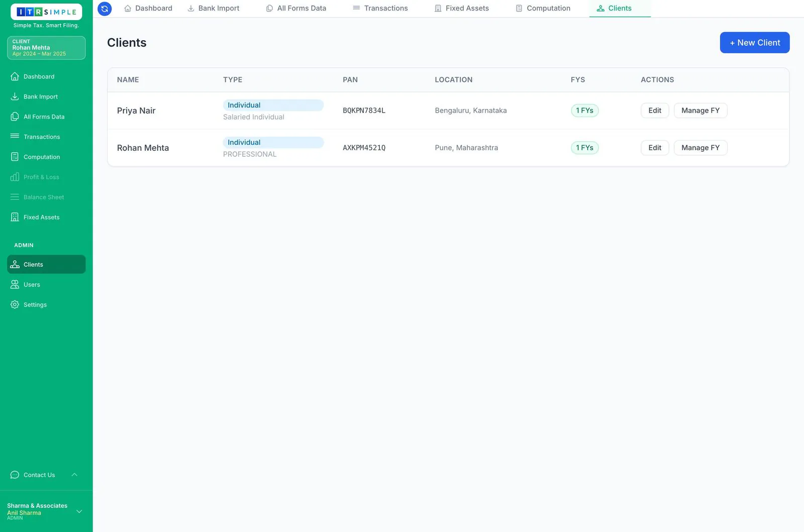Click the Clients icon in Admin section
This screenshot has width=804, height=532.
pos(15,264)
